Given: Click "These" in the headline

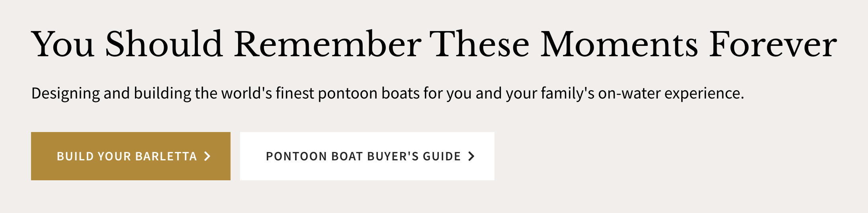Looking at the screenshot, I should tap(479, 45).
